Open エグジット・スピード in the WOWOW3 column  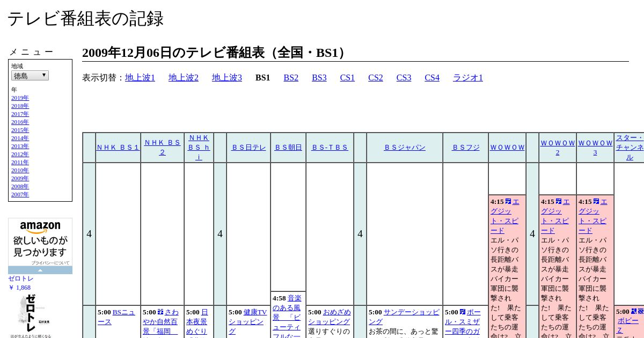[593, 216]
